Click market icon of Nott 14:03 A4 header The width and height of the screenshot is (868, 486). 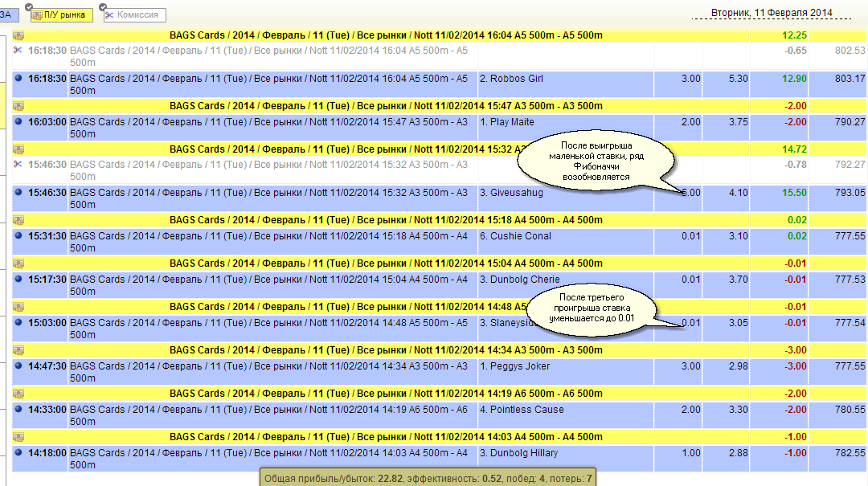click(x=18, y=437)
